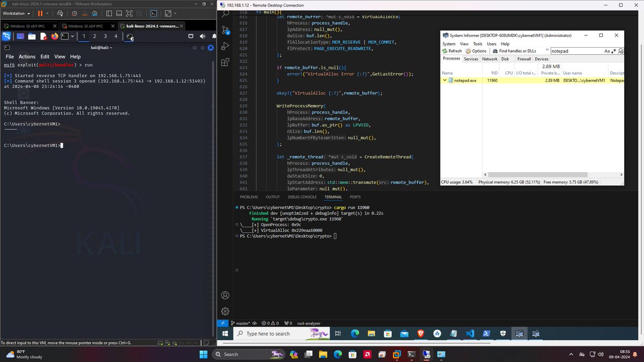Open File menu in Kali terminal
This screenshot has width=644, height=362.
pyautogui.click(x=10, y=56)
